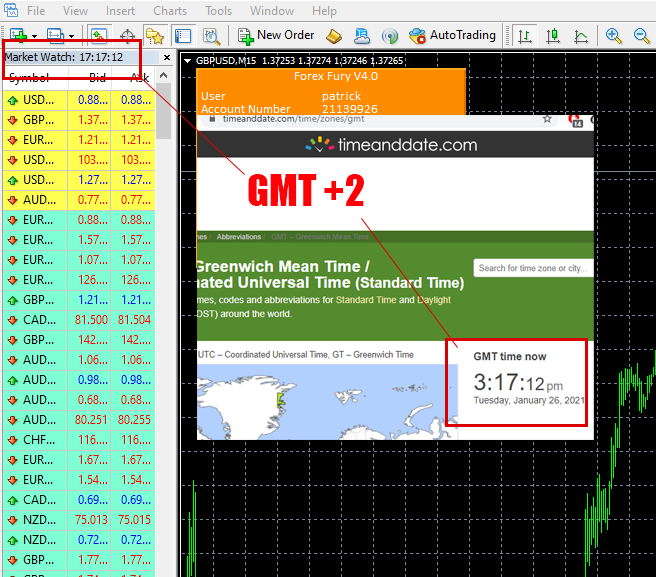Screen dimensions: 656x577
Task: Open the New Chart toolbar icon
Action: pos(19,36)
